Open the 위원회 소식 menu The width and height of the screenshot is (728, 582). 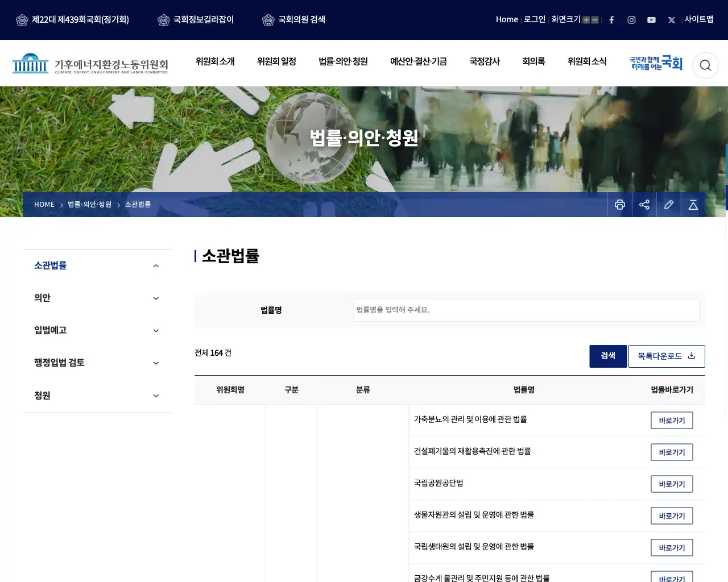(x=587, y=61)
